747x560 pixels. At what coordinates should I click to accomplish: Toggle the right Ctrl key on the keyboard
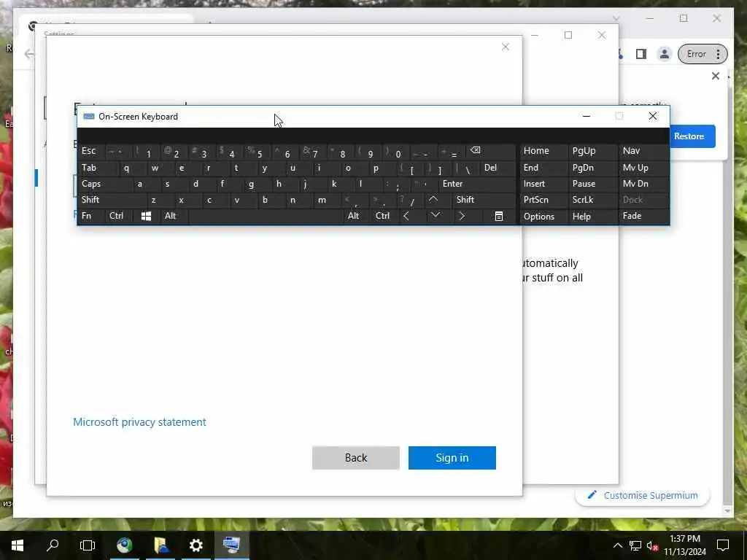click(384, 216)
